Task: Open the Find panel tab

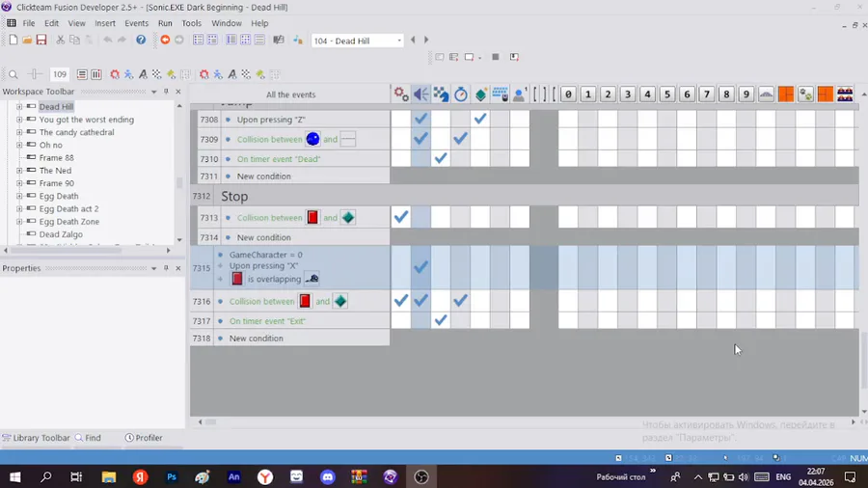Action: tap(88, 437)
